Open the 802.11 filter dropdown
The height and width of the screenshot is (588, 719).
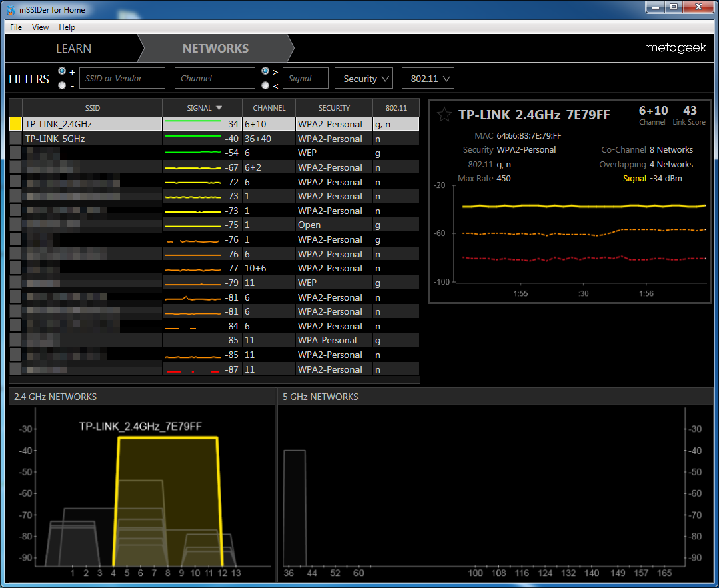pos(428,79)
